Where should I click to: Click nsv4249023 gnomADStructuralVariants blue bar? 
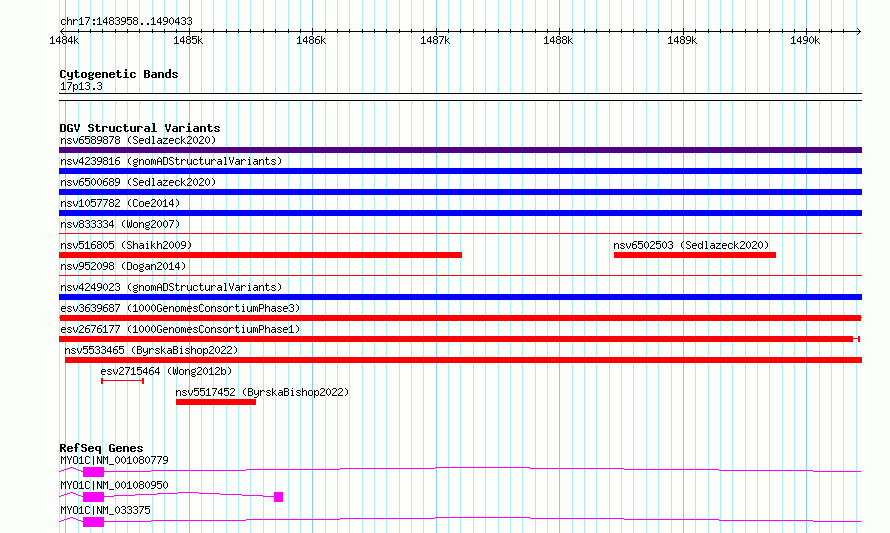click(x=460, y=297)
